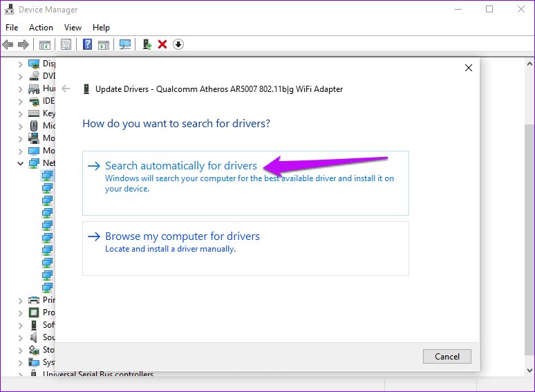Click the scroll down arrow of device tree
This screenshot has width=535, height=392.
click(x=529, y=370)
